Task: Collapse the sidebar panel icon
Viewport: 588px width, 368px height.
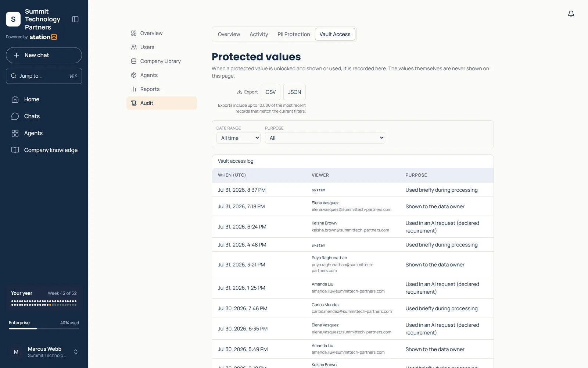Action: click(x=75, y=19)
